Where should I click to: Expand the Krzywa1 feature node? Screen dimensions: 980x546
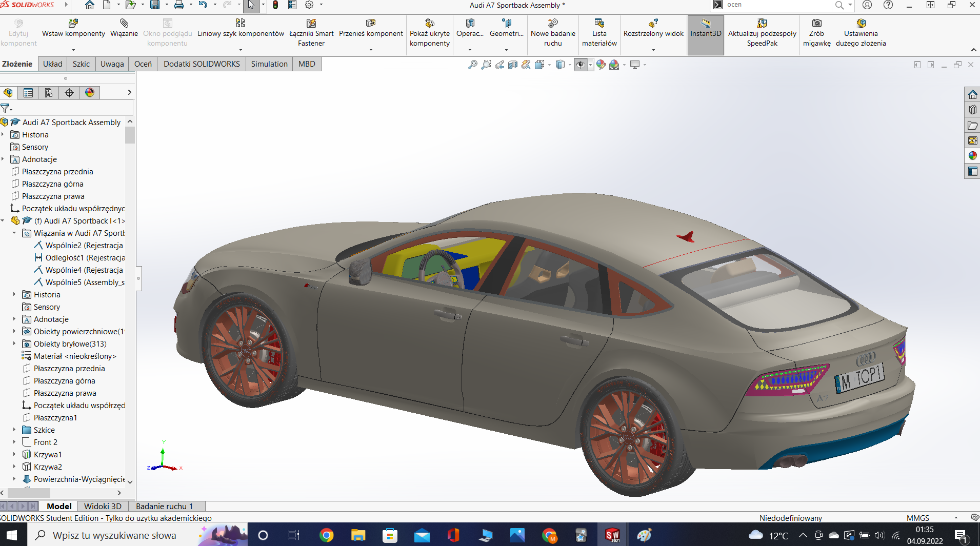[x=14, y=455]
